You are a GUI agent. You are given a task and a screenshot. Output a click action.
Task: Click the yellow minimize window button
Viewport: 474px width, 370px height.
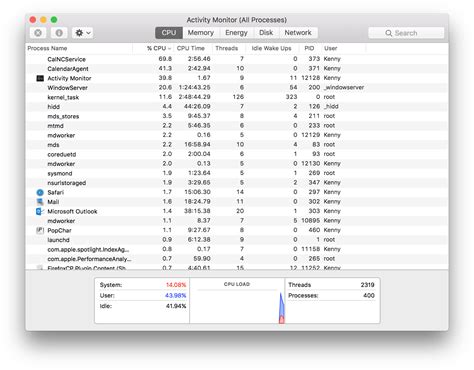[x=43, y=20]
